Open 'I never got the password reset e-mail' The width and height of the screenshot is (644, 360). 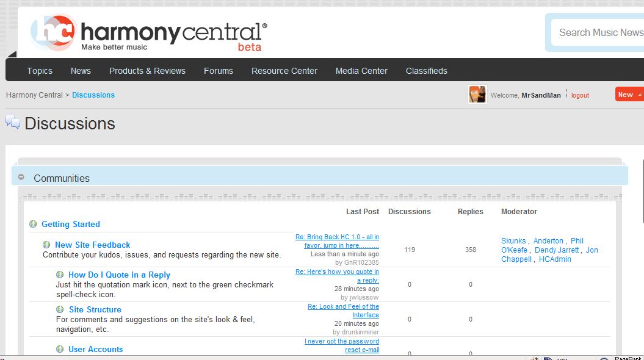342,345
